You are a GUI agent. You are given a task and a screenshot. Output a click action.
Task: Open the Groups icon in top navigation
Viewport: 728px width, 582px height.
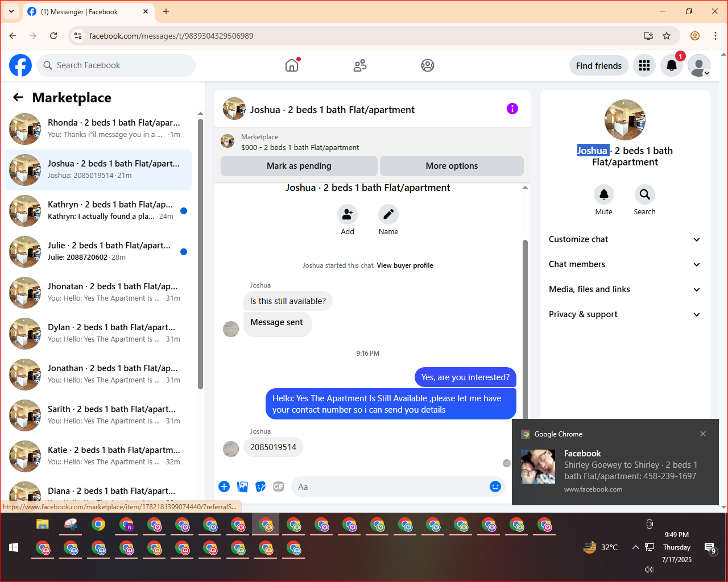pyautogui.click(x=428, y=65)
